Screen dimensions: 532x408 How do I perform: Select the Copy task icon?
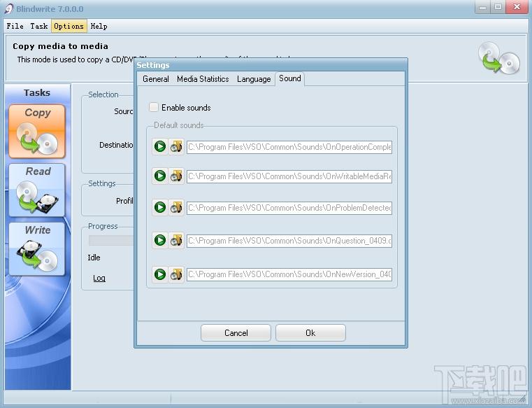[x=37, y=132]
